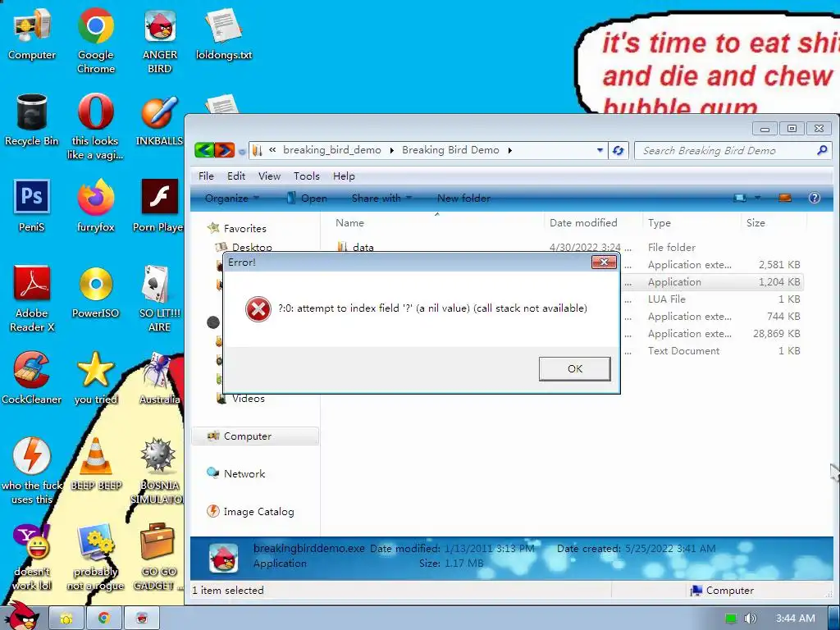Select Computer in navigation pane
This screenshot has width=840, height=630.
(255, 436)
